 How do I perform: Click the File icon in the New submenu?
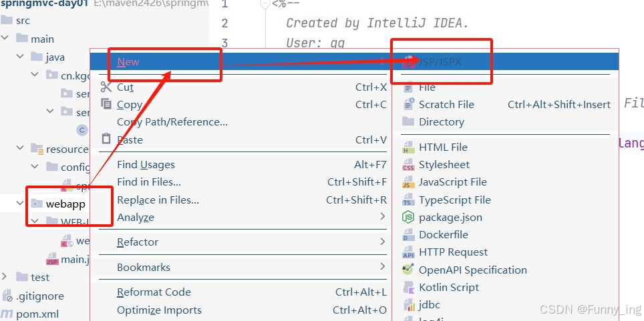click(408, 87)
